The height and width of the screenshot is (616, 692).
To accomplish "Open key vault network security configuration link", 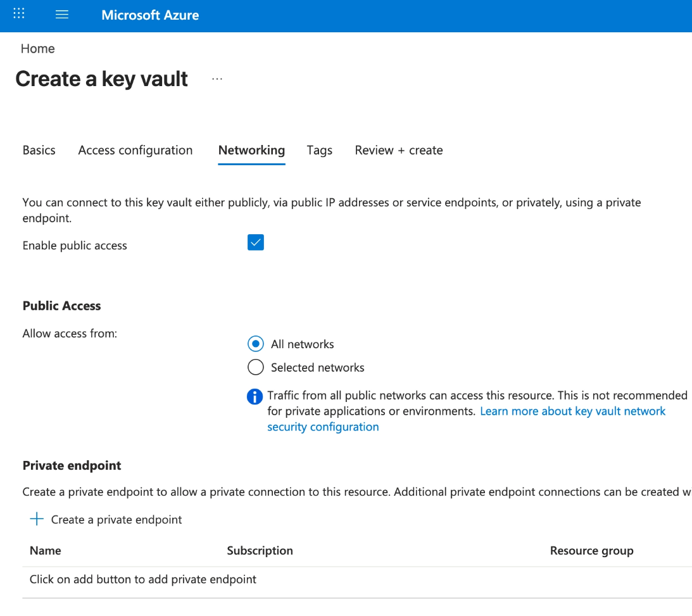I will pyautogui.click(x=466, y=418).
